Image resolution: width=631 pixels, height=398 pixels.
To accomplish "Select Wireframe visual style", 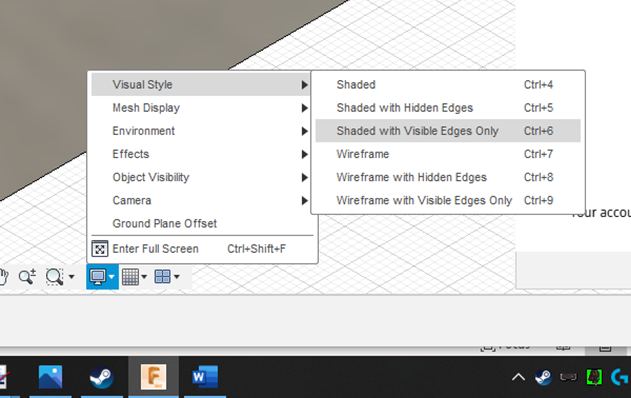I will point(448,154).
